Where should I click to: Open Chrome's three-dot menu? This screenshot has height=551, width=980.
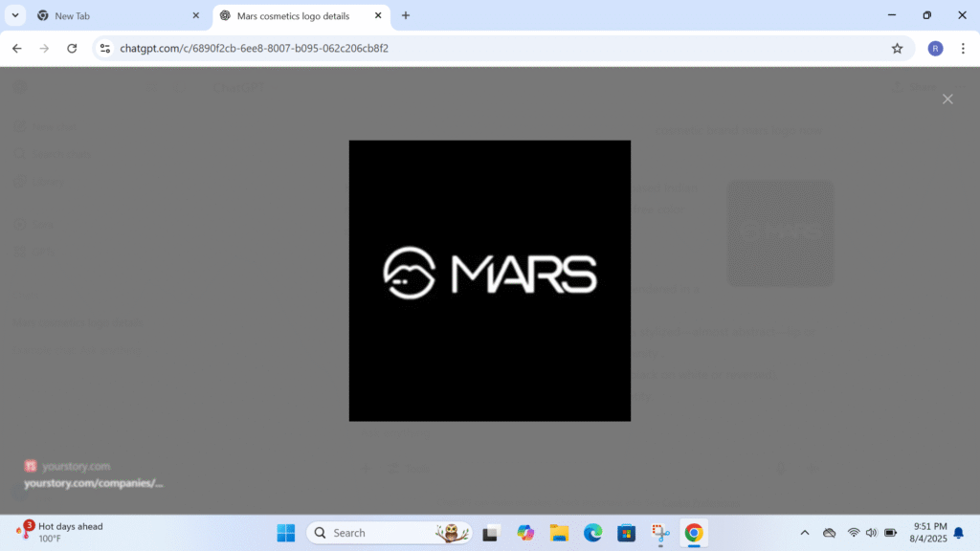pyautogui.click(x=962, y=48)
